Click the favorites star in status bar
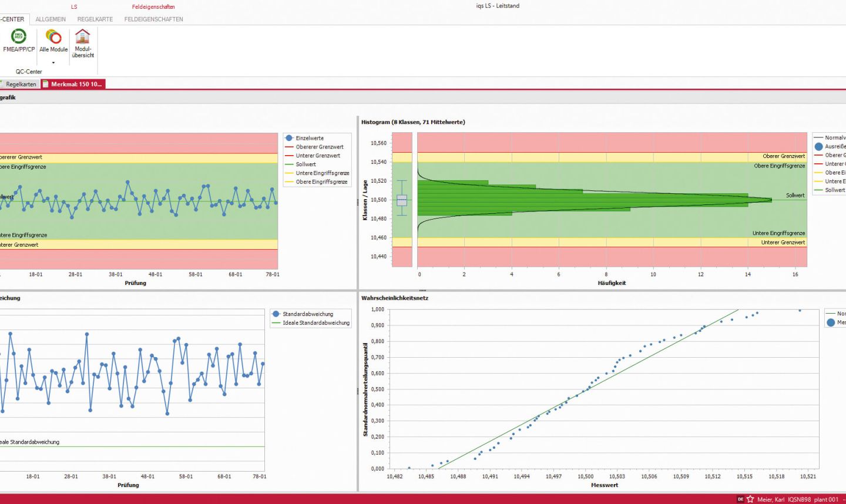The width and height of the screenshot is (846, 504). [x=750, y=499]
